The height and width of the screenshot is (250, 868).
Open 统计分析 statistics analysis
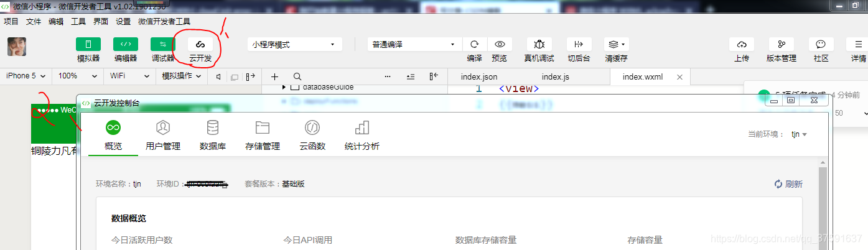pyautogui.click(x=362, y=135)
